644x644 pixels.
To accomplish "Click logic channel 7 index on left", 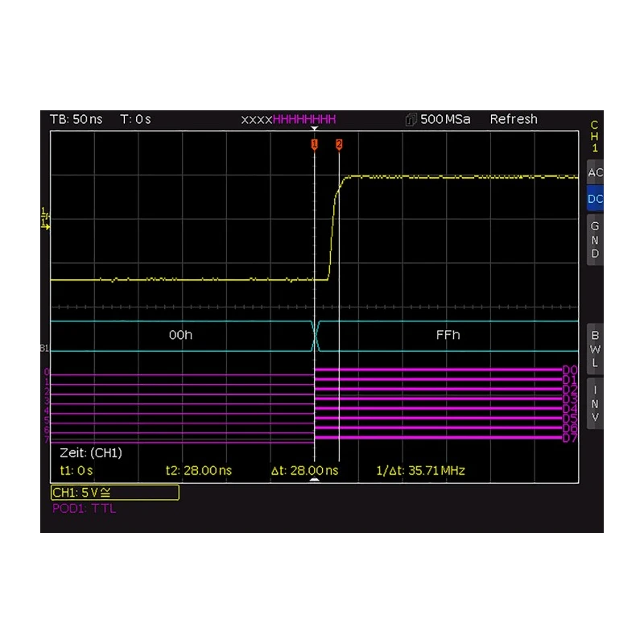I will 47,440.
